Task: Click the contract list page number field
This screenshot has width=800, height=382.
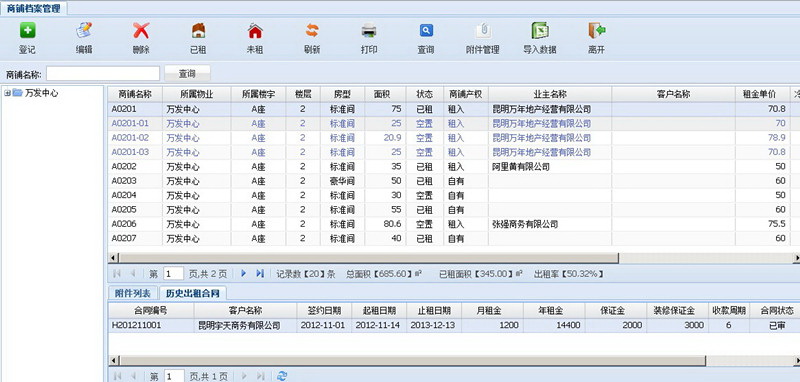Action: click(x=173, y=376)
